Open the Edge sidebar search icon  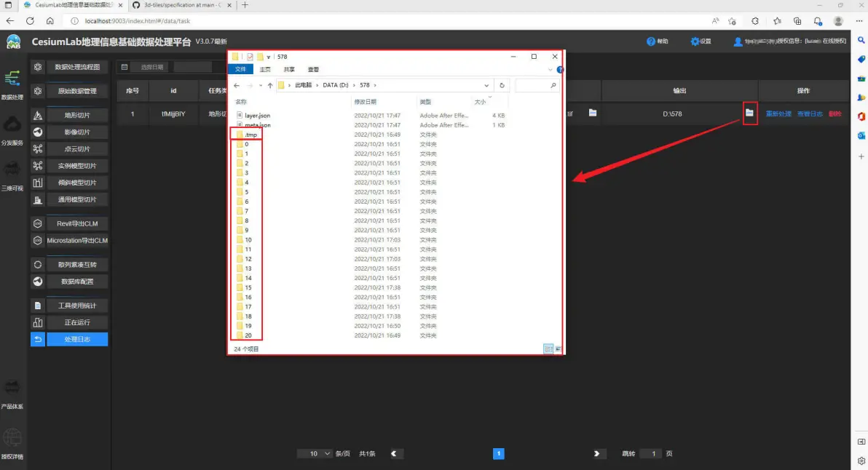[861, 40]
